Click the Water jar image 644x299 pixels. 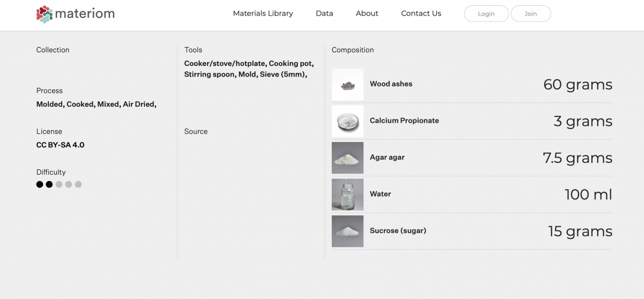pyautogui.click(x=347, y=195)
